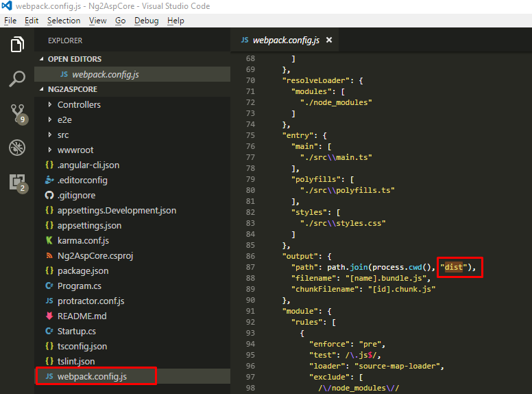Viewport: 532px width, 394px height.
Task: Open the View menu
Action: [98, 21]
